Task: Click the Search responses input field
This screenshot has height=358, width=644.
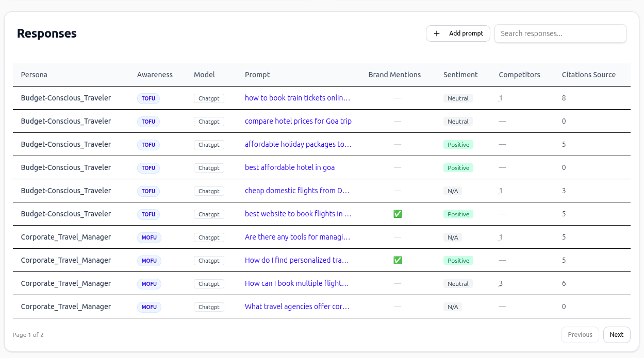Action: click(x=560, y=33)
